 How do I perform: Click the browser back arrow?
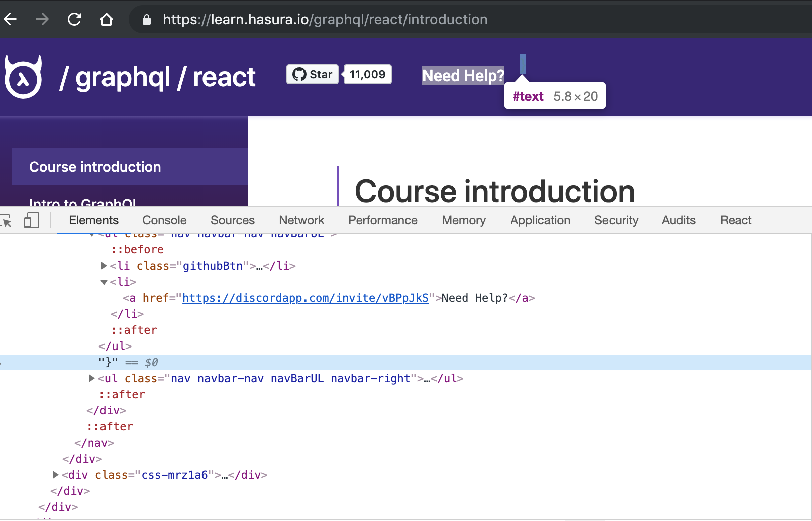10,20
